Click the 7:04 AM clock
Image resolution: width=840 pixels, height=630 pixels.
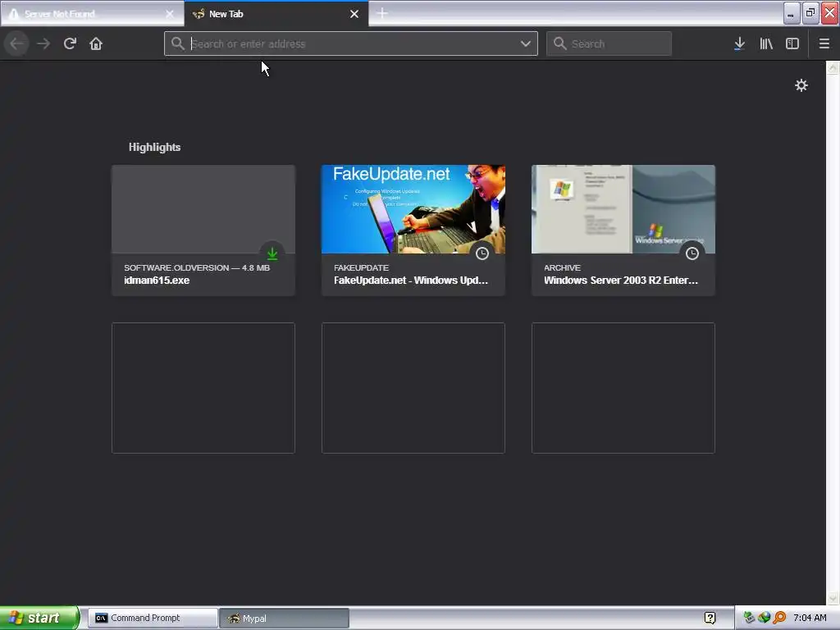810,618
